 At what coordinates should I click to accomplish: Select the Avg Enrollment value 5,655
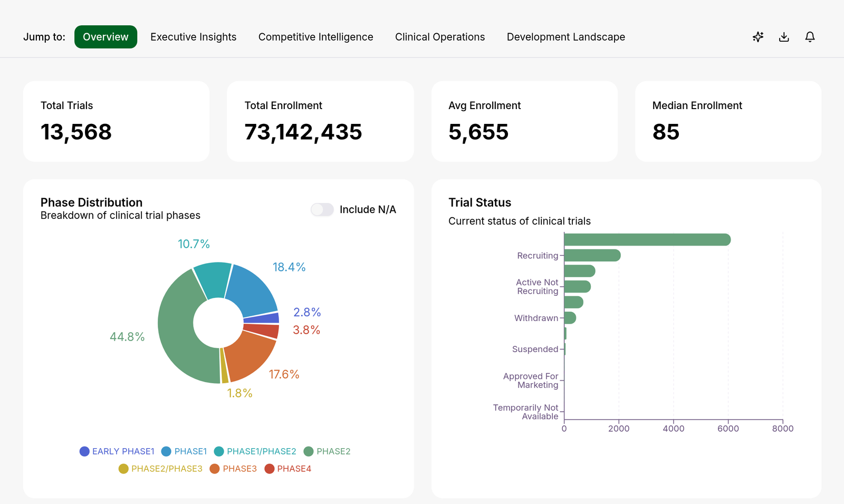pos(478,132)
